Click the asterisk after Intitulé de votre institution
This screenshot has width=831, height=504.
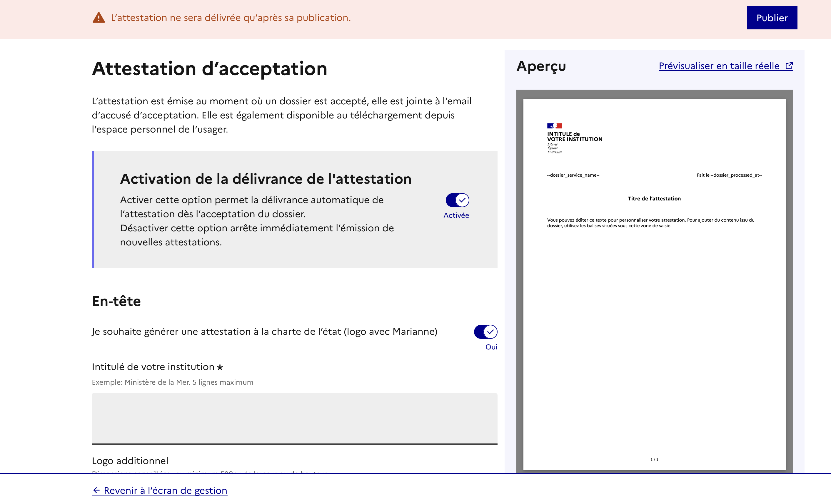coord(220,367)
